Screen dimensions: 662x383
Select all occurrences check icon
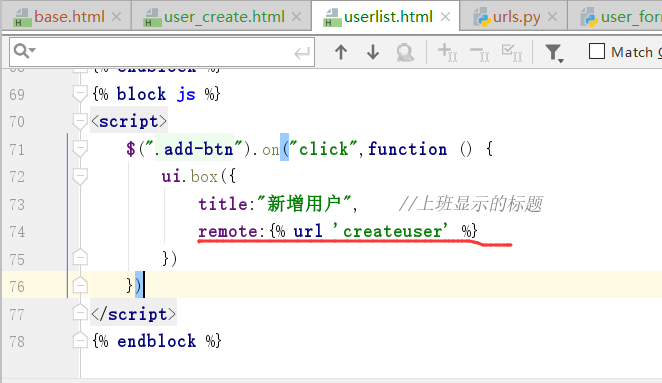click(x=512, y=53)
